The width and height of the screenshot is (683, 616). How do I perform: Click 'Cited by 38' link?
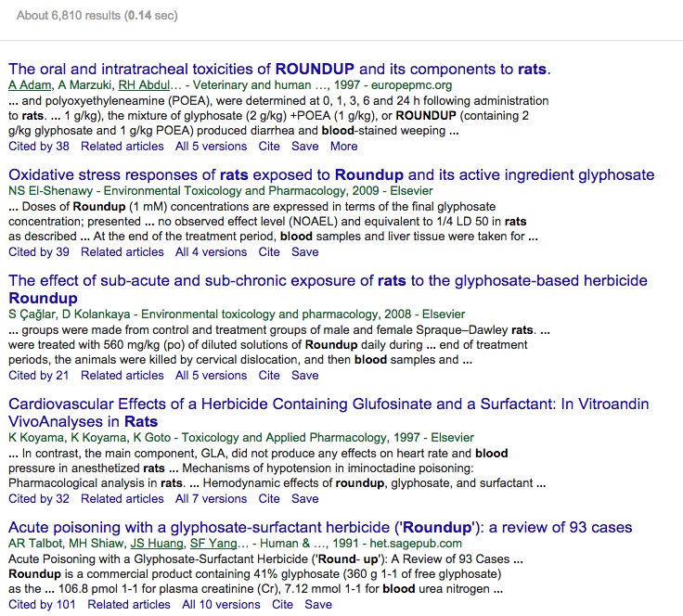39,146
